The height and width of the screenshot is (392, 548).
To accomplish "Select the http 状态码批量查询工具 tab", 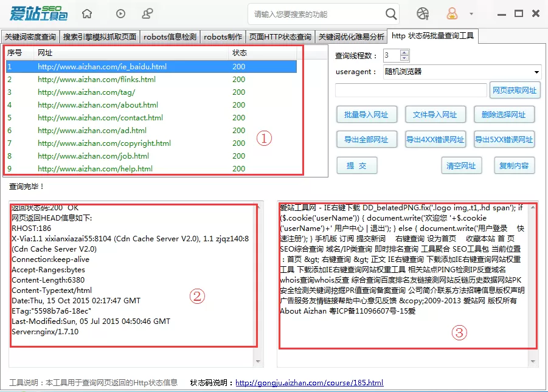I will click(x=432, y=36).
